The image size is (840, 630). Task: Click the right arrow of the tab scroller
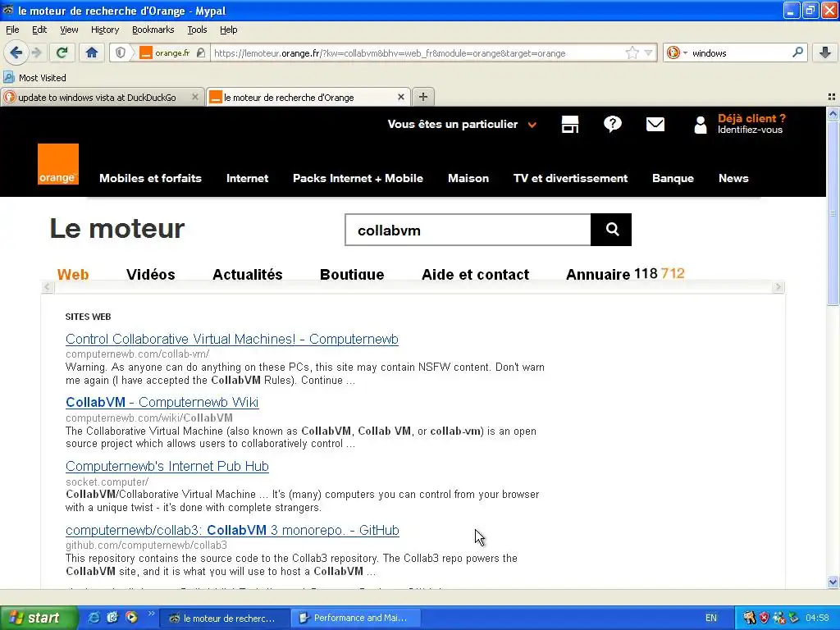(x=778, y=287)
